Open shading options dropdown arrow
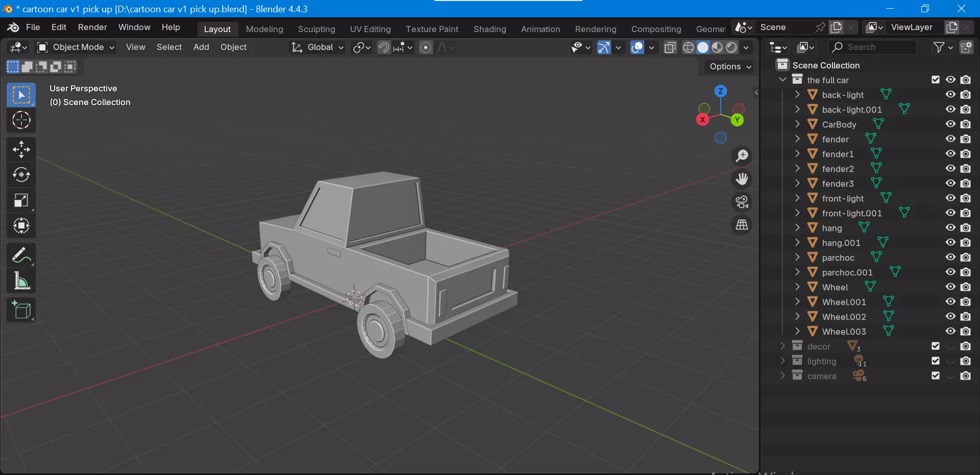The width and height of the screenshot is (980, 475). click(746, 47)
